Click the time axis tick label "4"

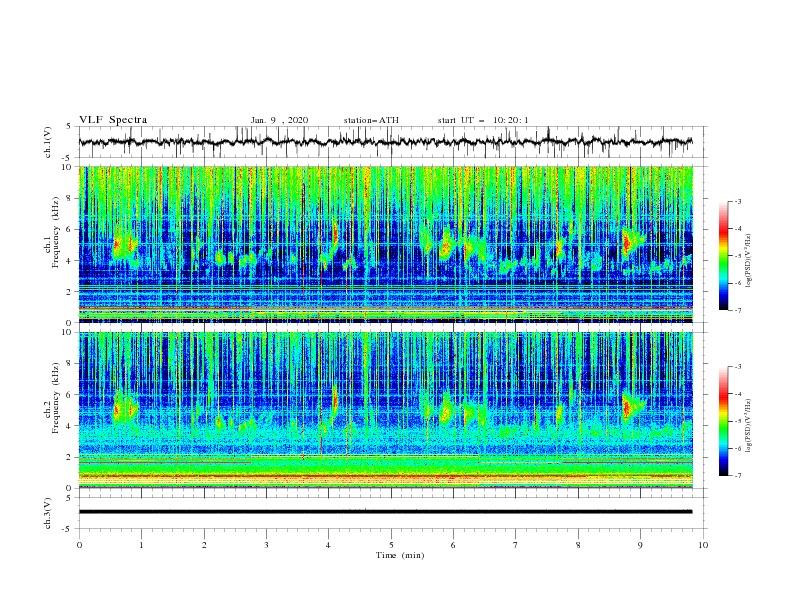(329, 545)
